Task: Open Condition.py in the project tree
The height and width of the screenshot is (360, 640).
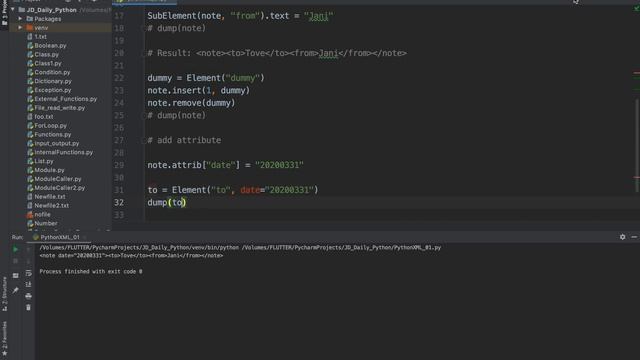Action: coord(49,72)
